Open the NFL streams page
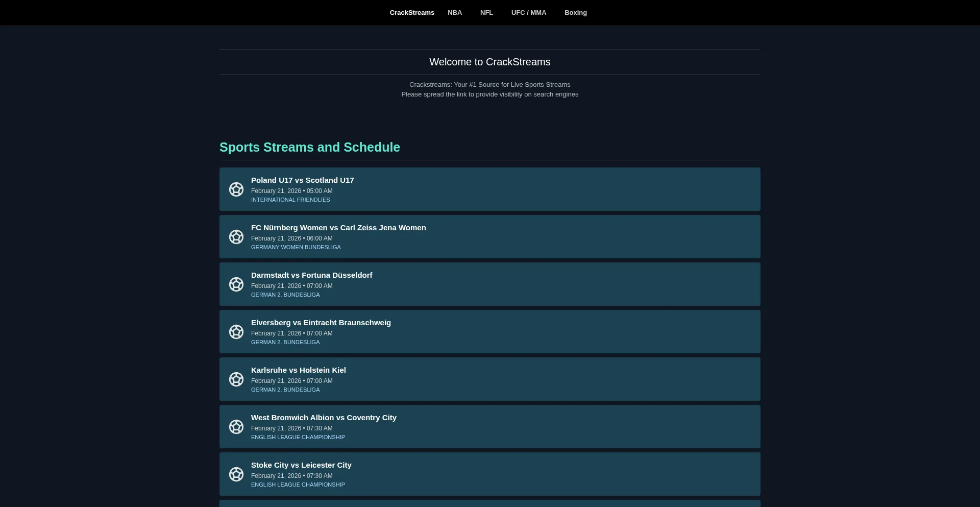This screenshot has height=507, width=980. (x=486, y=13)
